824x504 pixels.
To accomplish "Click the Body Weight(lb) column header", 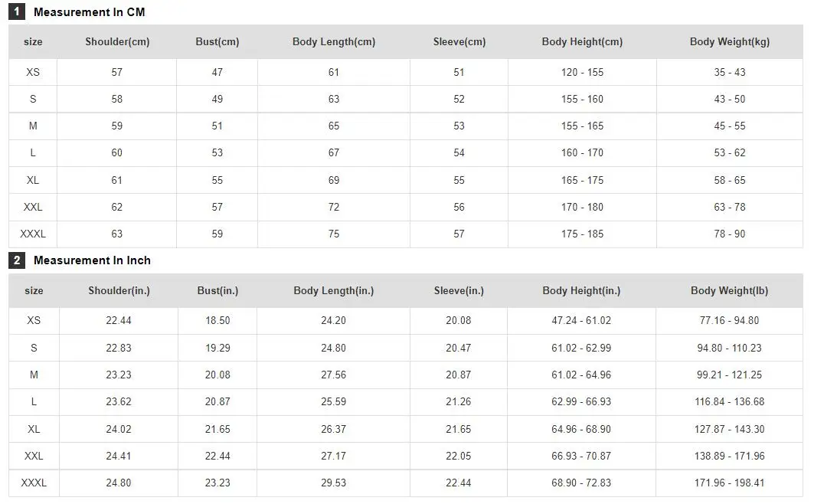I will tap(729, 290).
